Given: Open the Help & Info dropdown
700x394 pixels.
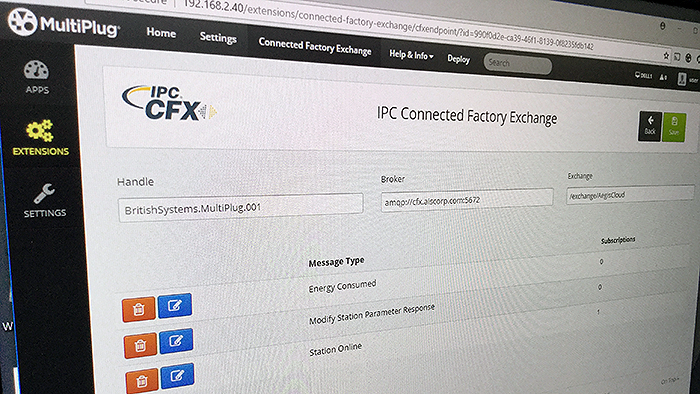Looking at the screenshot, I should tap(411, 54).
